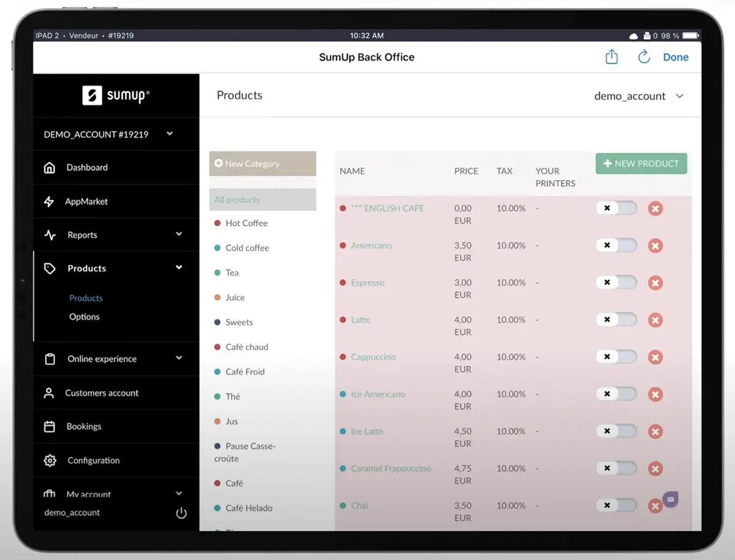Image resolution: width=735 pixels, height=560 pixels.
Task: Select Pause Casse-croûte category
Action: point(245,452)
